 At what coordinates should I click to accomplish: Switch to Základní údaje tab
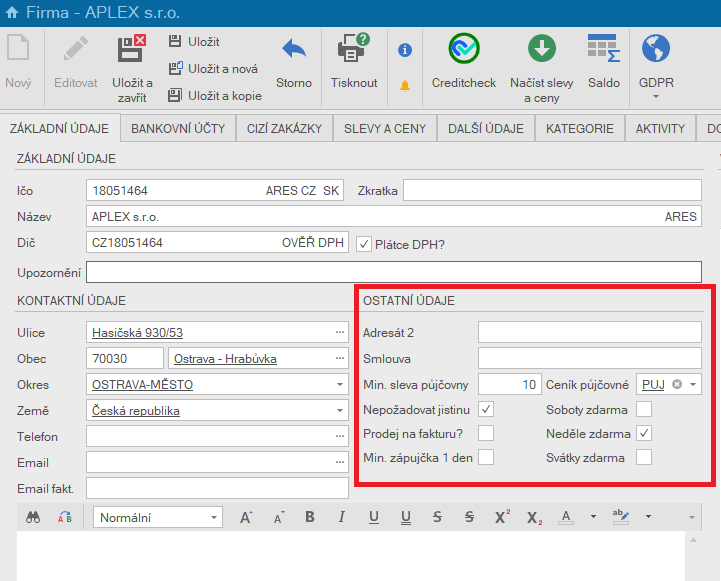click(59, 128)
